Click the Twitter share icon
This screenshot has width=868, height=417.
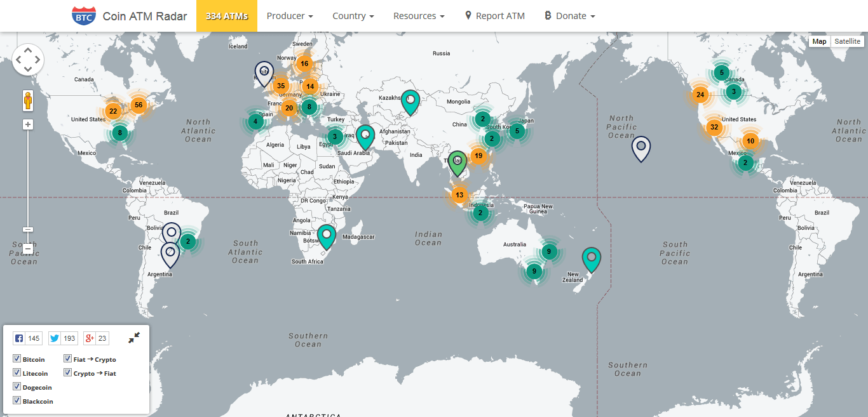tap(53, 338)
